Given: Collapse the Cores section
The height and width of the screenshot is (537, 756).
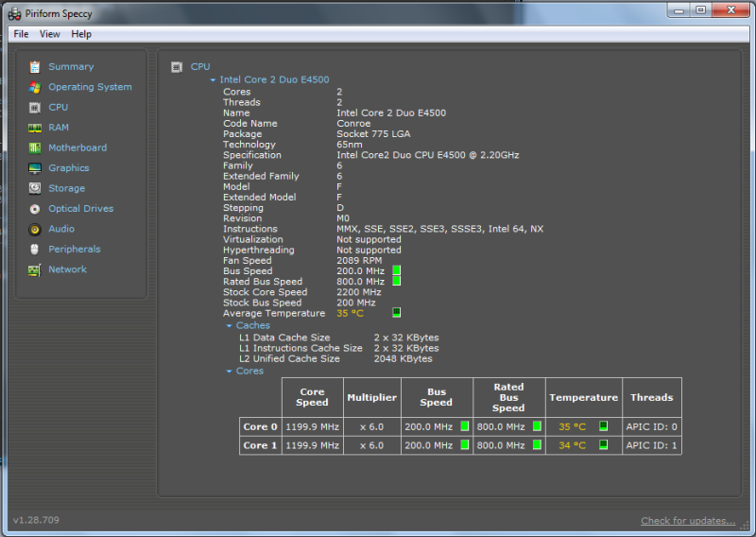Looking at the screenshot, I should click(230, 372).
